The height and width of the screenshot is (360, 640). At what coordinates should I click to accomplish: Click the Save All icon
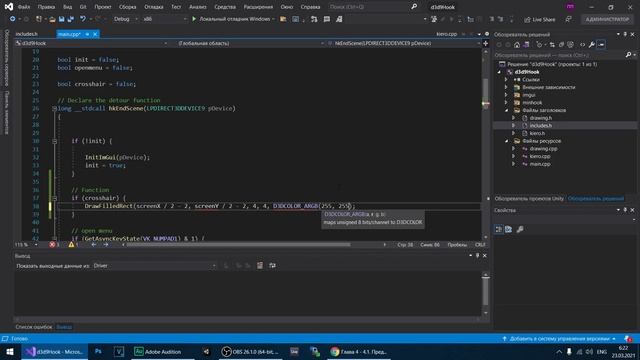coord(71,19)
